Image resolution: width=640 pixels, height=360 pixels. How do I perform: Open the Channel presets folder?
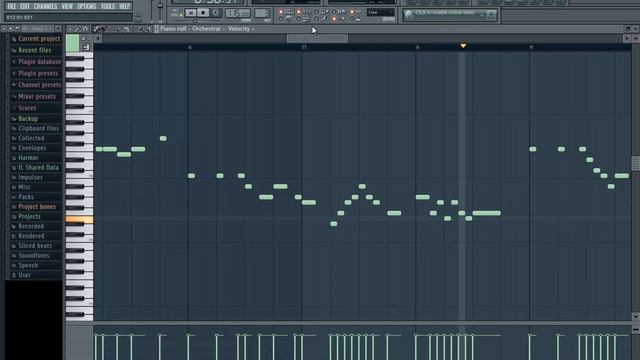pyautogui.click(x=39, y=85)
